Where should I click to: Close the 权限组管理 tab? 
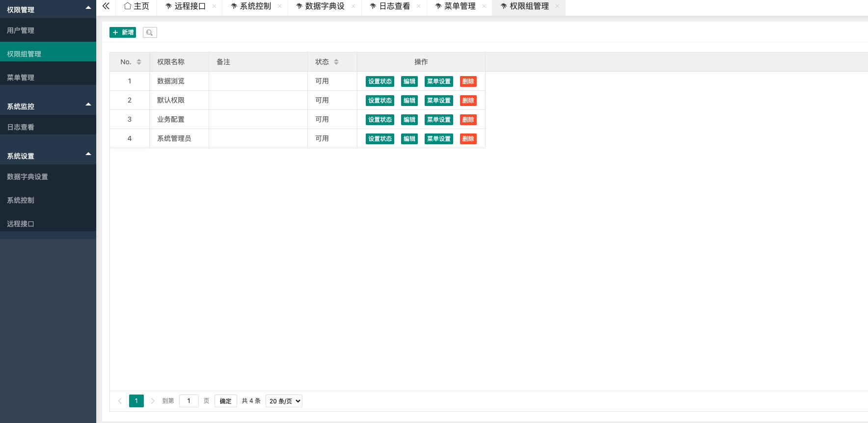click(557, 6)
